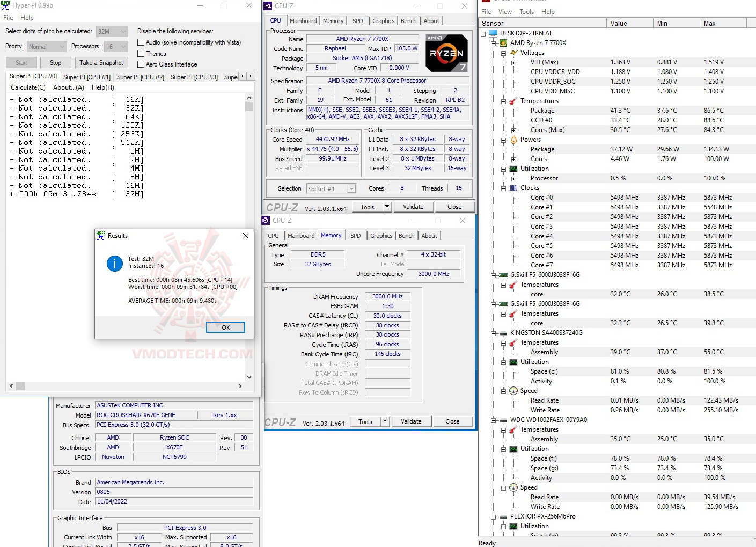Open the Tools dropdown arrow in the top CPU-Z window
Viewport: 756px width, 547px height.
387,207
